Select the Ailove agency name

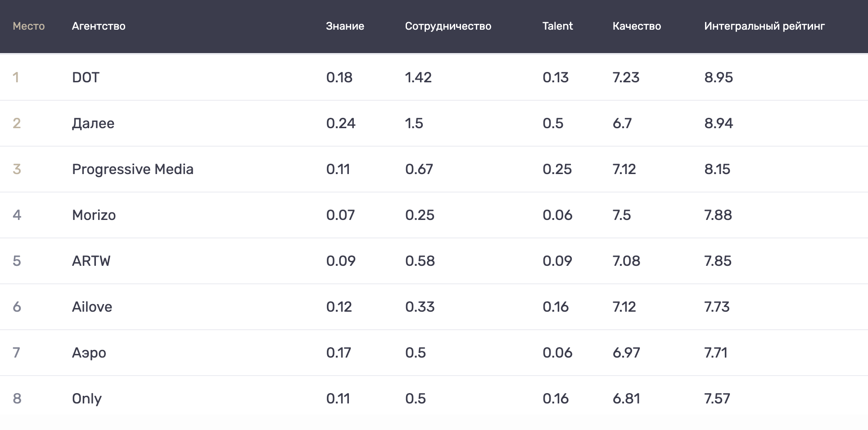pos(92,307)
